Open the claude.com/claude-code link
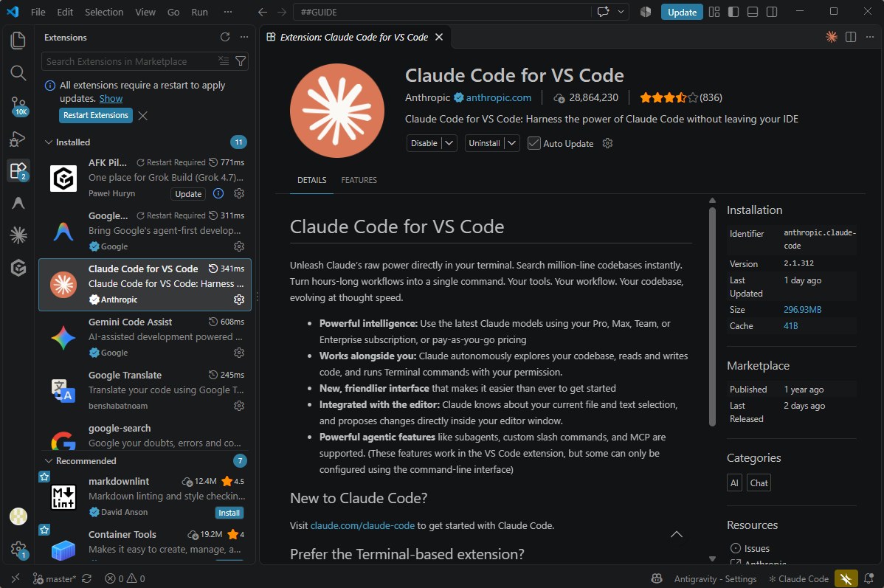The height and width of the screenshot is (588, 884). pos(362,525)
